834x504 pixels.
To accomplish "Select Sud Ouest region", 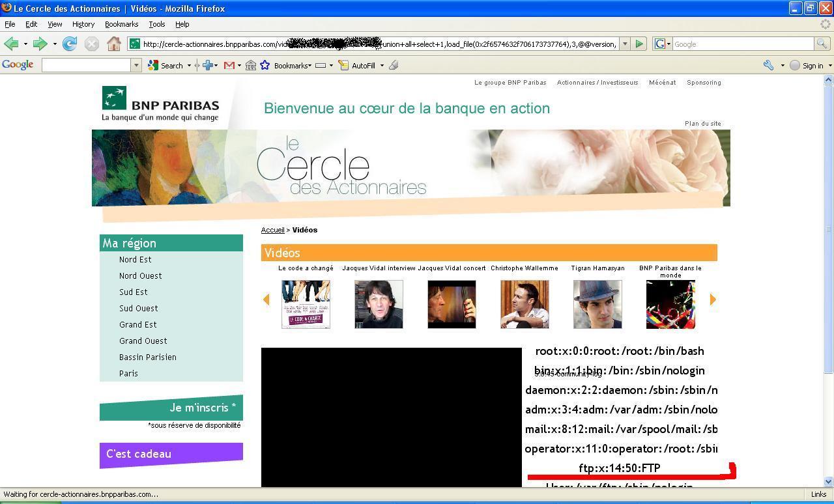I will point(139,308).
